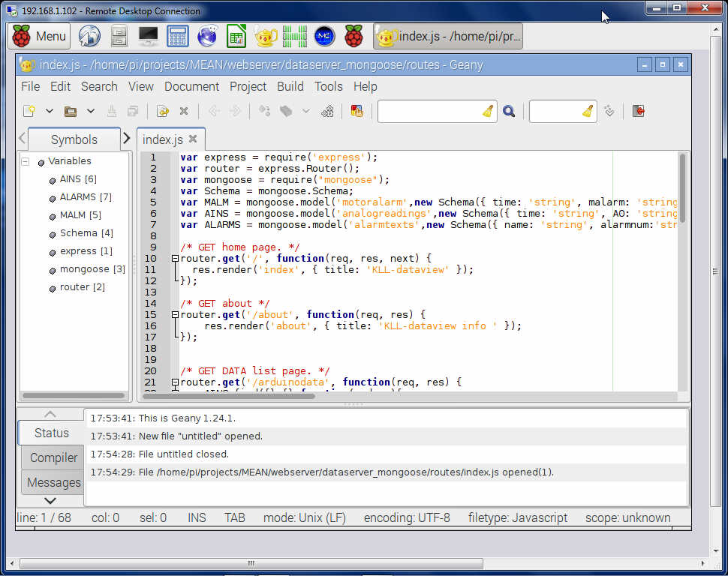Switch to the Compiler tab
This screenshot has width=728, height=576.
[x=53, y=457]
